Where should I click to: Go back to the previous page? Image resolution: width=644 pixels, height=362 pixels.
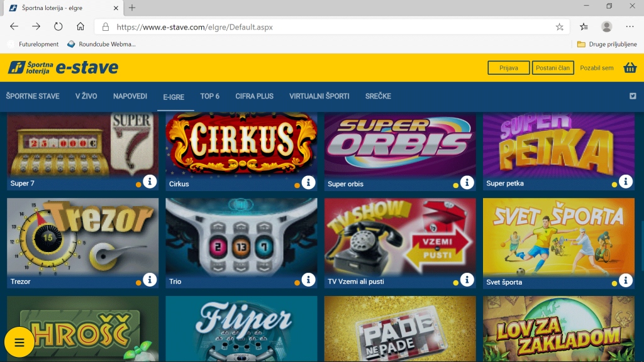pyautogui.click(x=14, y=26)
